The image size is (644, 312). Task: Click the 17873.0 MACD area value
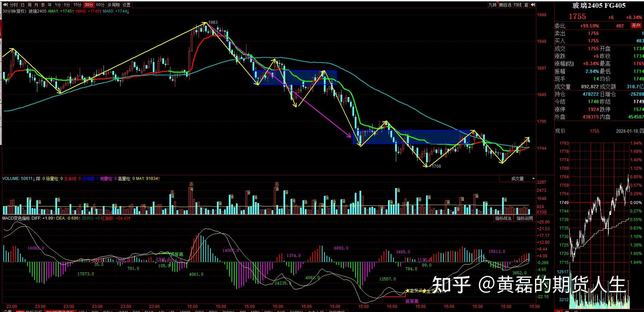point(86,274)
